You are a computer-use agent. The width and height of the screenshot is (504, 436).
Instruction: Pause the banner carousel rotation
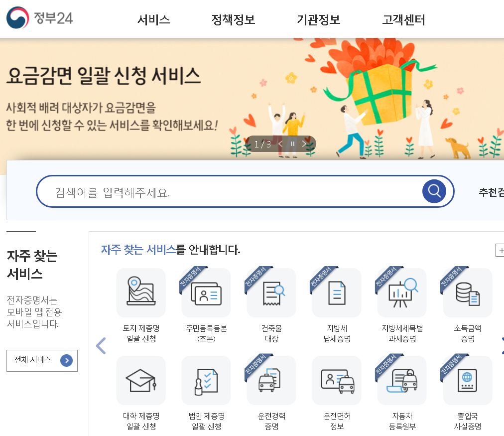[x=292, y=144]
